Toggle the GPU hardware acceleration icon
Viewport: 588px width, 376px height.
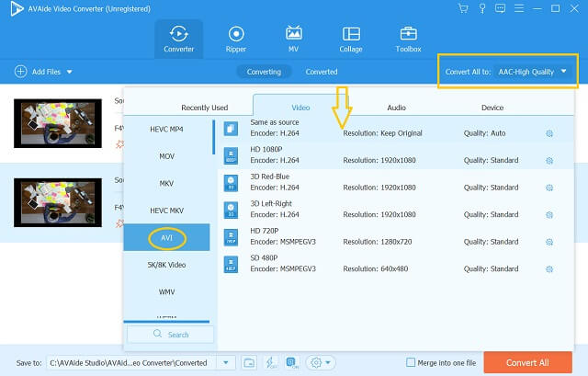[x=292, y=362]
